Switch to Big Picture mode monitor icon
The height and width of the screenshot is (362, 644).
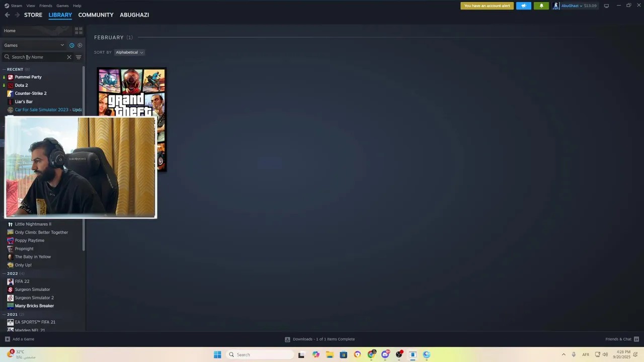coord(606,6)
